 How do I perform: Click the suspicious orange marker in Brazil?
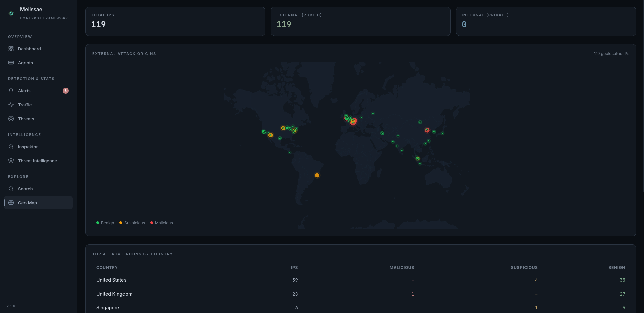pos(317,175)
